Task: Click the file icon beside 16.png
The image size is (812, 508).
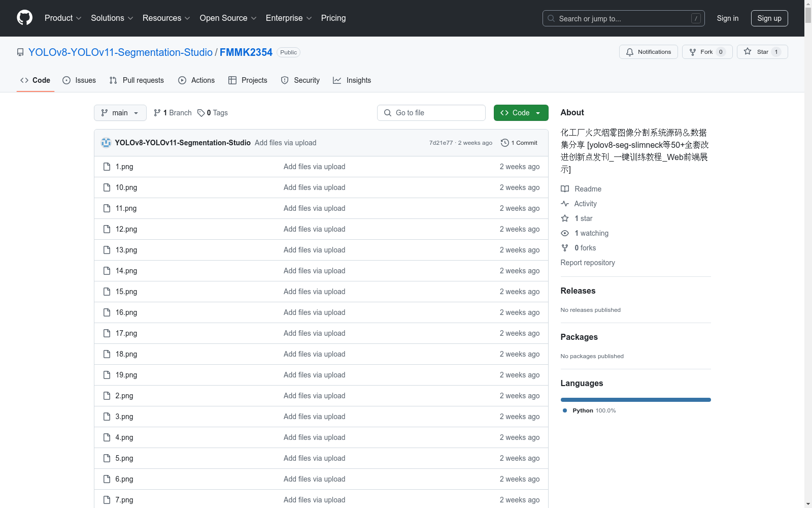Action: click(x=107, y=312)
